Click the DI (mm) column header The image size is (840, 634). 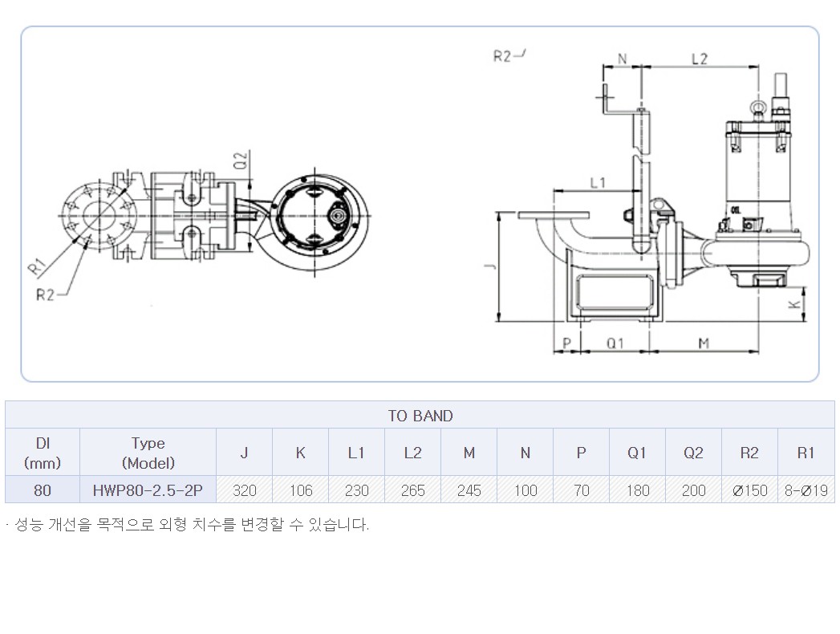(43, 453)
